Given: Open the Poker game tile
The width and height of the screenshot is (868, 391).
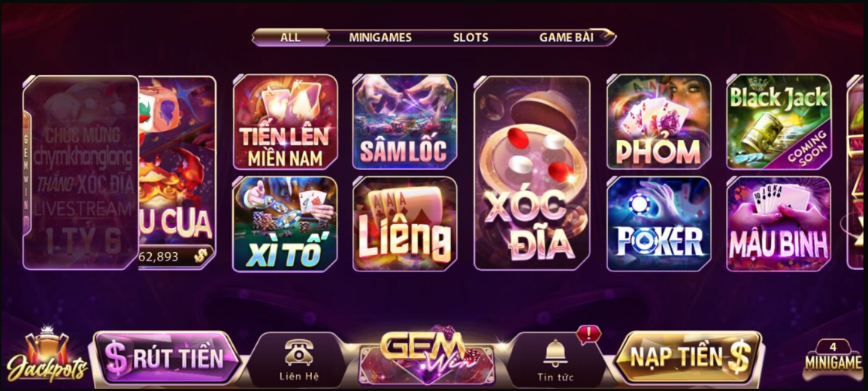Looking at the screenshot, I should 659,224.
